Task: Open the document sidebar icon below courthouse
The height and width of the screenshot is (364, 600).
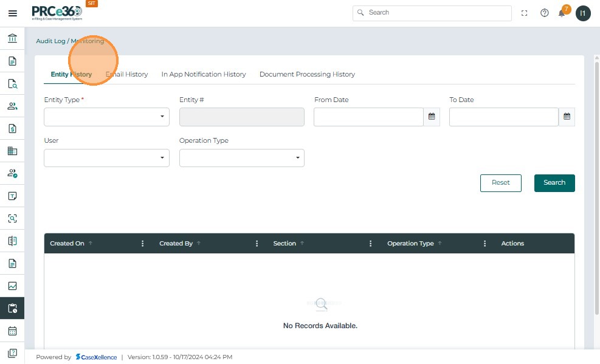Action: (x=12, y=61)
